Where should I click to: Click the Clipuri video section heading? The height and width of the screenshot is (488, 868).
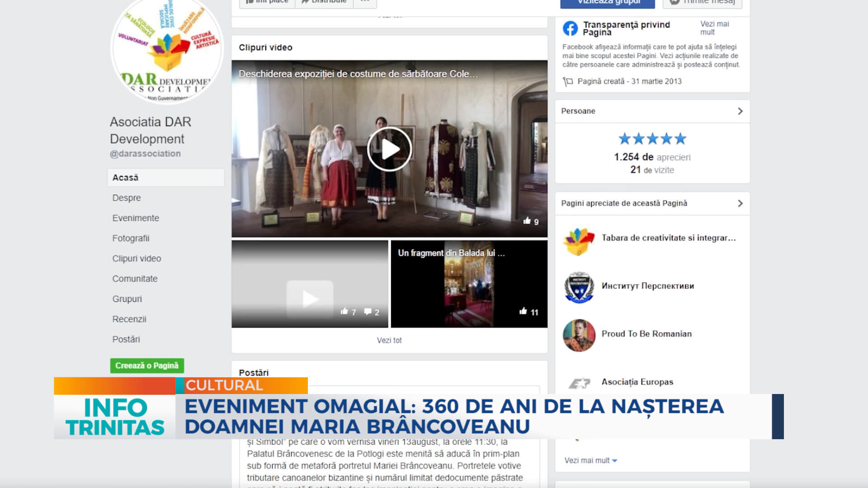tap(265, 47)
